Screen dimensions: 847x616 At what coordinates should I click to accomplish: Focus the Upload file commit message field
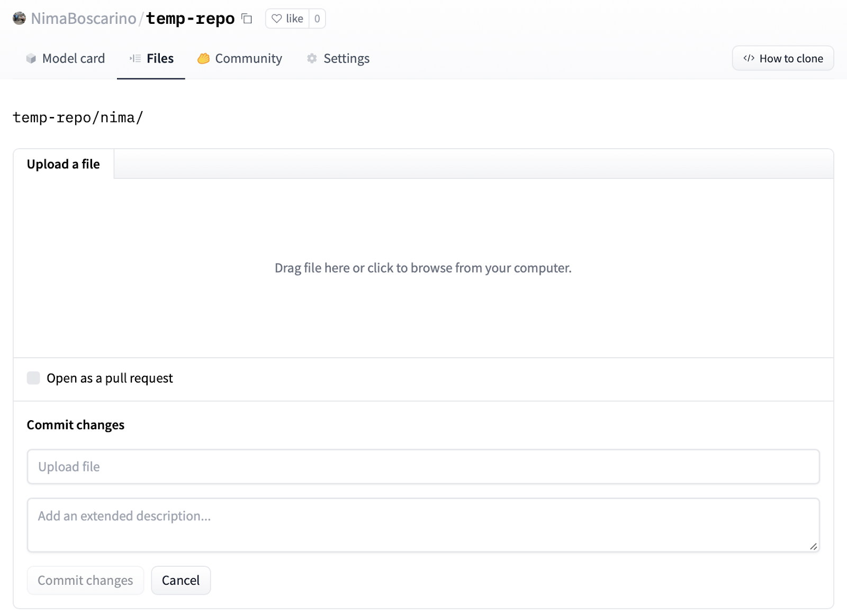(x=423, y=467)
